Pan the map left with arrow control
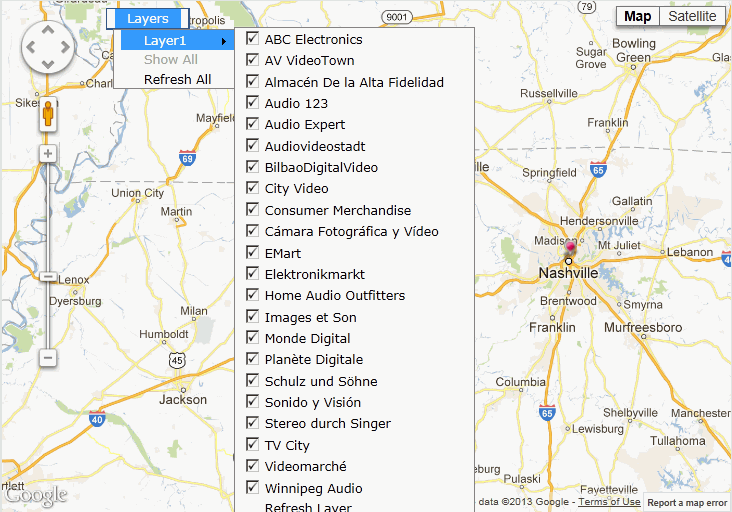This screenshot has width=732, height=512. click(31, 47)
